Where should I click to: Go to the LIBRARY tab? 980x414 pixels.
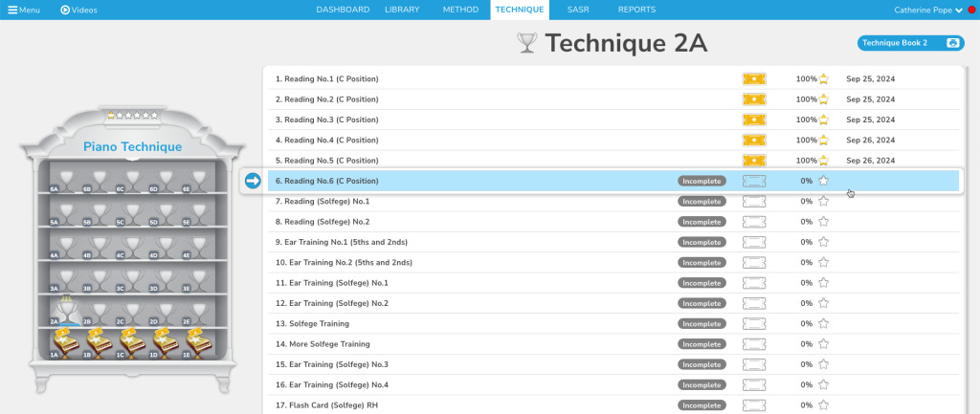402,10
